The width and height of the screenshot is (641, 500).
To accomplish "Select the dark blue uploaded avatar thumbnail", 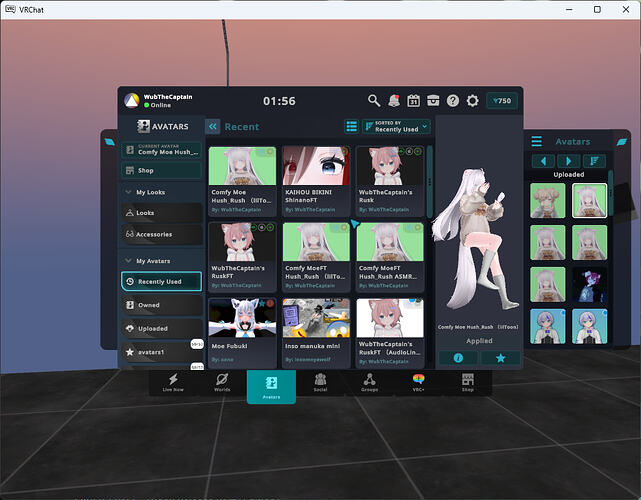I will tap(589, 284).
